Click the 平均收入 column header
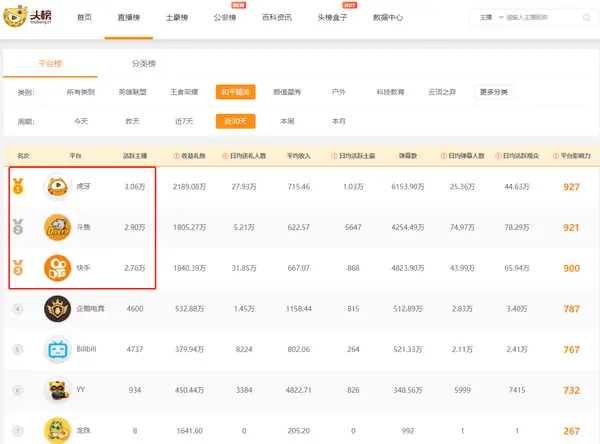600x444 pixels. (x=298, y=156)
